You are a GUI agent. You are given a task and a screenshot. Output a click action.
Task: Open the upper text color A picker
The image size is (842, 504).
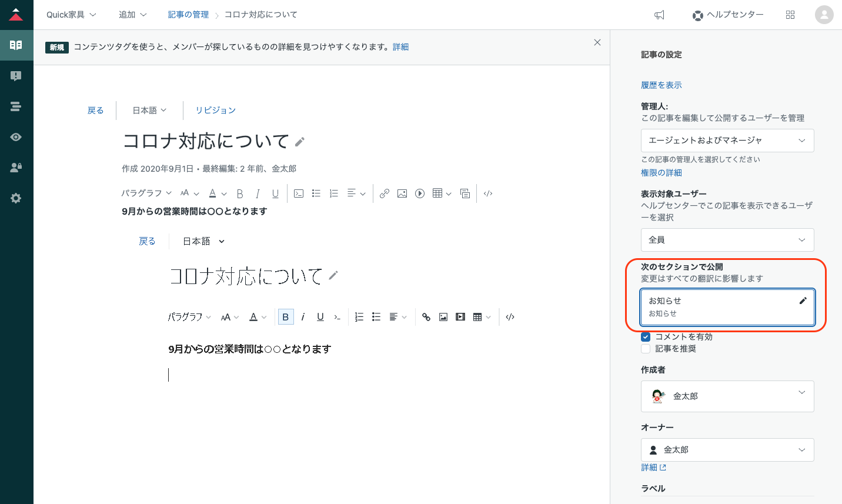coord(218,193)
